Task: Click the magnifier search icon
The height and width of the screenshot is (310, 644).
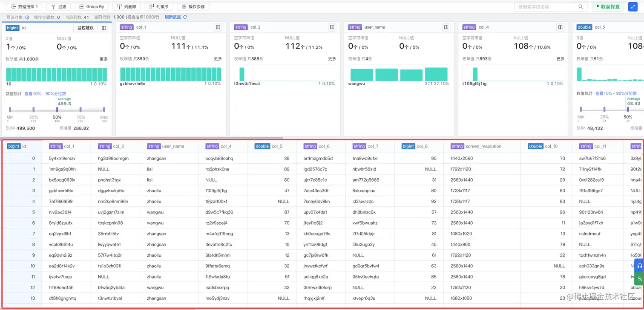Action: pyautogui.click(x=581, y=7)
